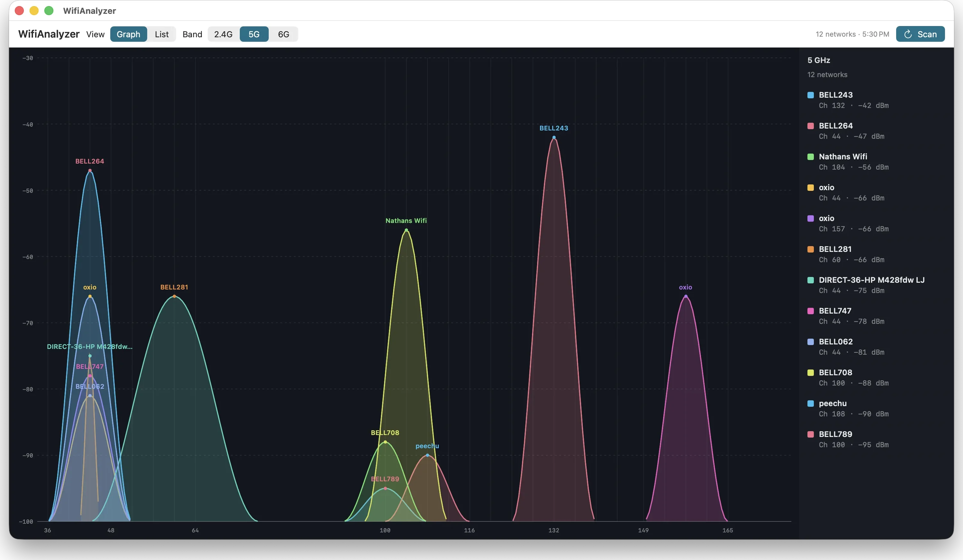Click the '12 networks · 5:30 PM' status text
The height and width of the screenshot is (560, 963).
click(x=852, y=34)
